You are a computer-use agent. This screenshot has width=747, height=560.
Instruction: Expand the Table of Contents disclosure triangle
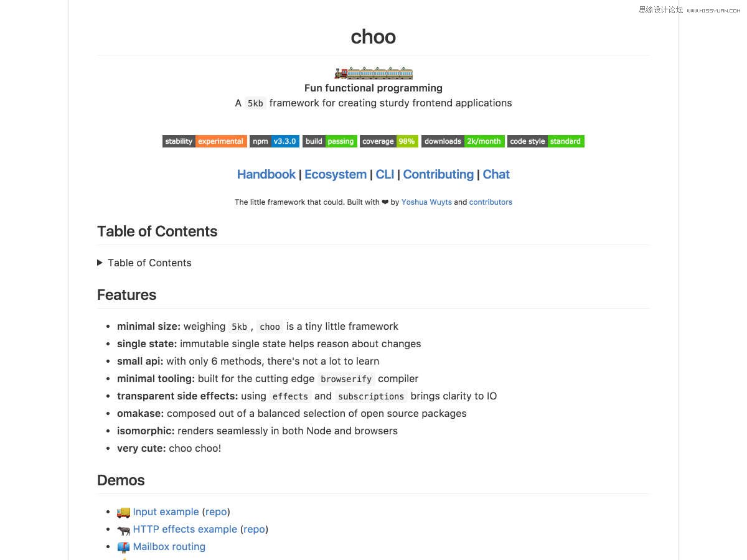(100, 263)
